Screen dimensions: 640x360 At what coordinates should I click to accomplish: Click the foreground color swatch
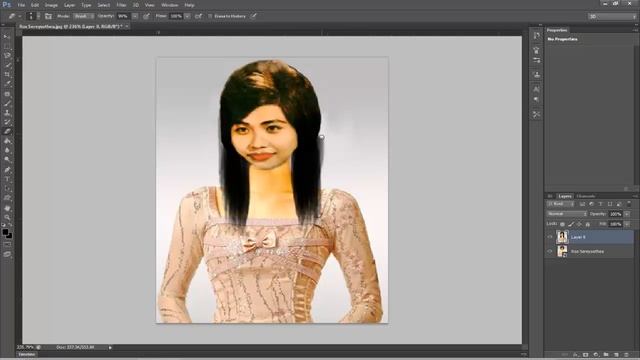pyautogui.click(x=5, y=232)
